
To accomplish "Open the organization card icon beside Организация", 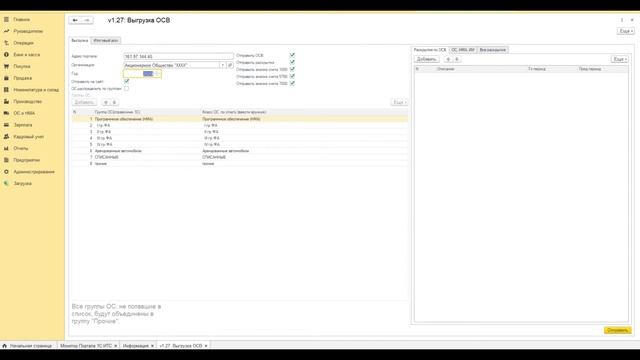I will point(230,65).
